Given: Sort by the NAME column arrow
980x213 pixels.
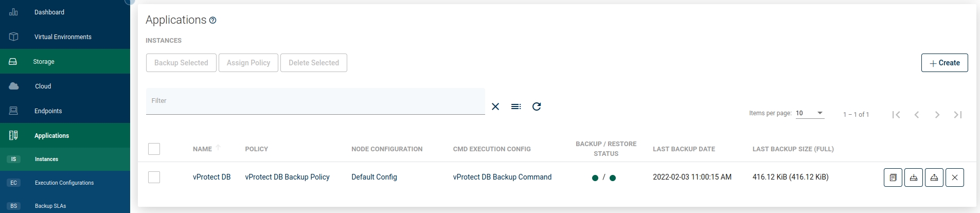Looking at the screenshot, I should (x=218, y=148).
